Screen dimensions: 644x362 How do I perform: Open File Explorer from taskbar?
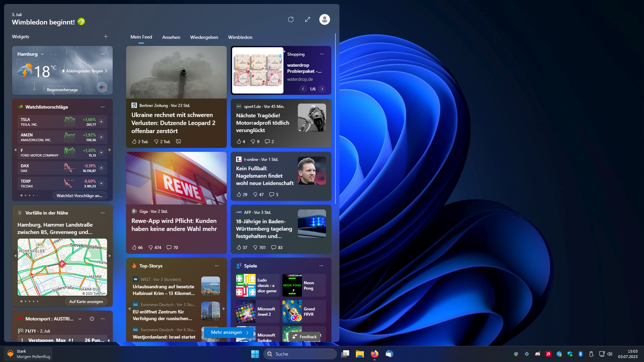point(360,354)
